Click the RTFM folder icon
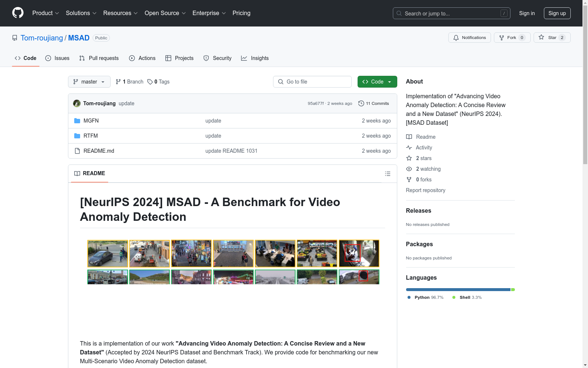588x368 pixels. click(x=77, y=136)
